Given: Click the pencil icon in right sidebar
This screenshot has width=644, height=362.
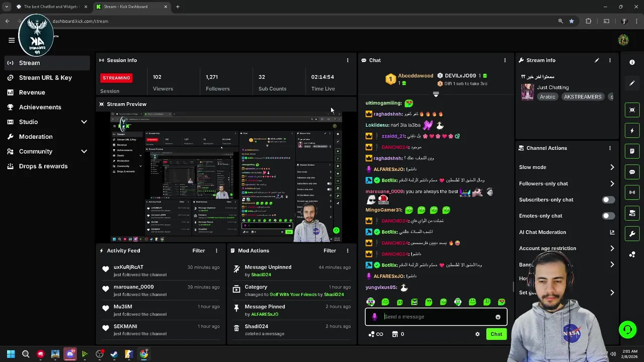Looking at the screenshot, I should click(x=632, y=83).
